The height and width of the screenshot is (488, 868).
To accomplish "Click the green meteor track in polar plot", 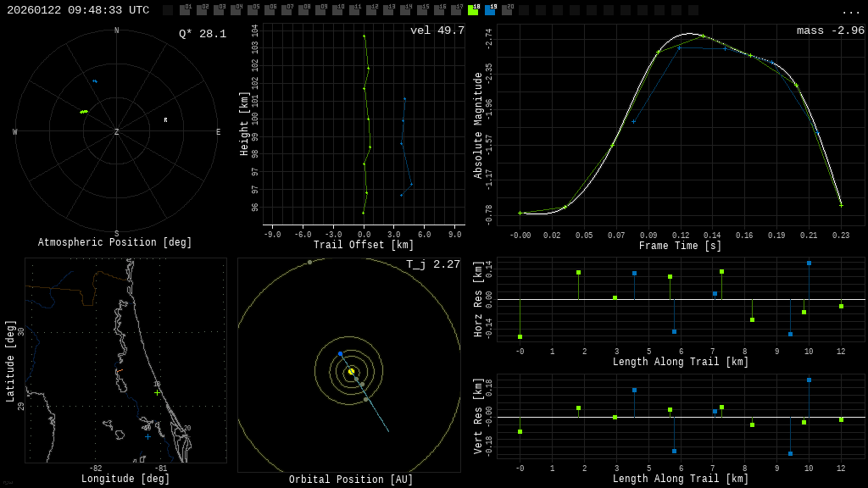I will click(84, 111).
